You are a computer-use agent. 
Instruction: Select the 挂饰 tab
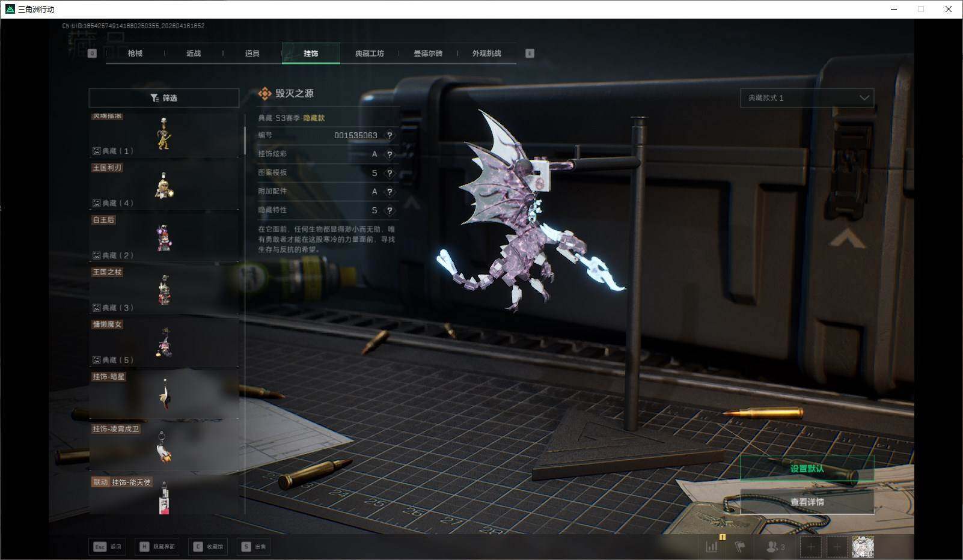(311, 53)
